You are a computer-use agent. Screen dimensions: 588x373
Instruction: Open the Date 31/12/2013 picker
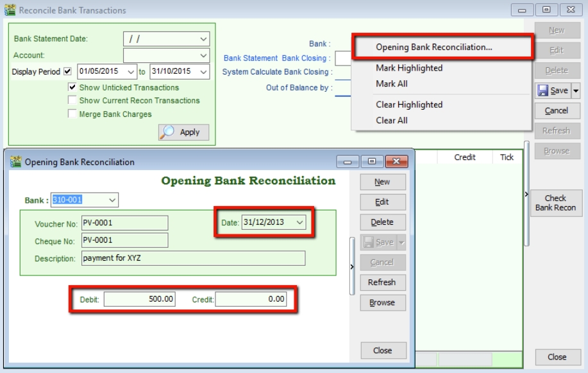point(299,223)
